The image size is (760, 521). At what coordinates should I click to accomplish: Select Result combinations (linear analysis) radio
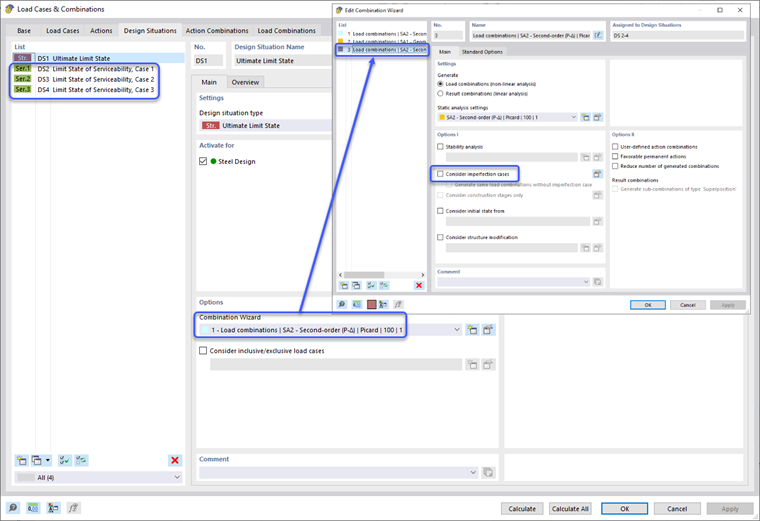[x=440, y=94]
